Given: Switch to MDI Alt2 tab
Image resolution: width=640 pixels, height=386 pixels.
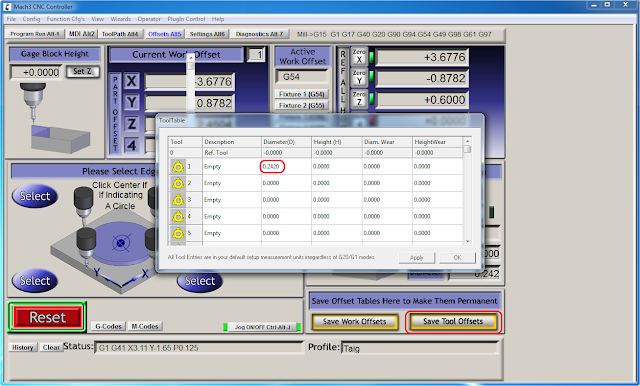Looking at the screenshot, I should [x=82, y=34].
